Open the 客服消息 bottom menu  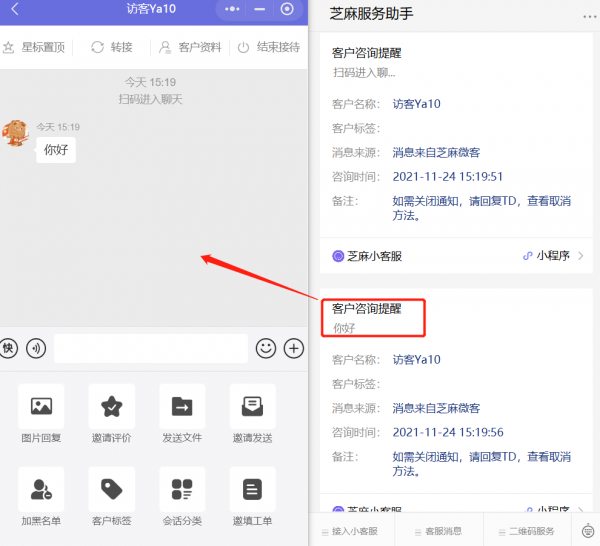[x=439, y=531]
